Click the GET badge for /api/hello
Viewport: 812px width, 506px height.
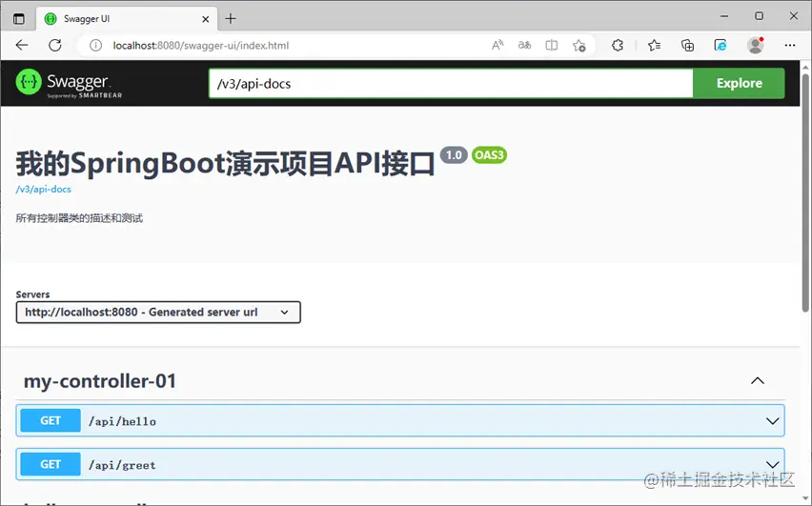tap(51, 420)
